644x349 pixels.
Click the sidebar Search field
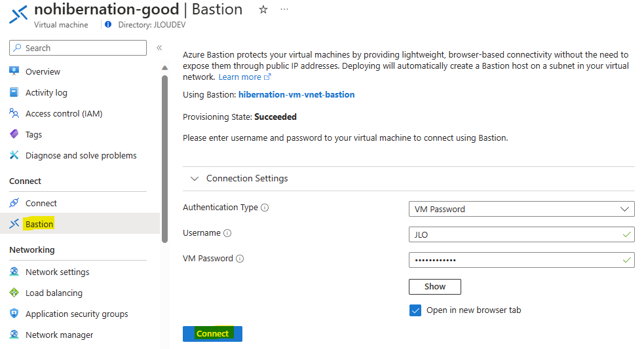pos(78,48)
